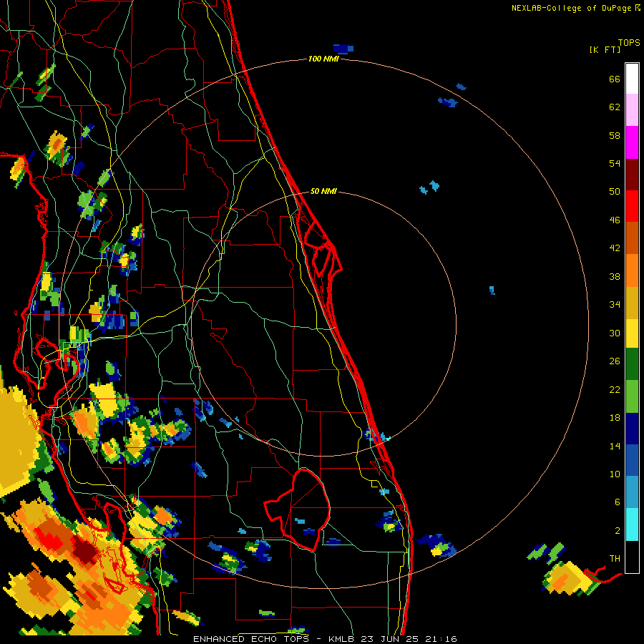The height and width of the screenshot is (644, 644).
Task: Click the yellow 30 kft legend swatch
Action: tap(632, 333)
